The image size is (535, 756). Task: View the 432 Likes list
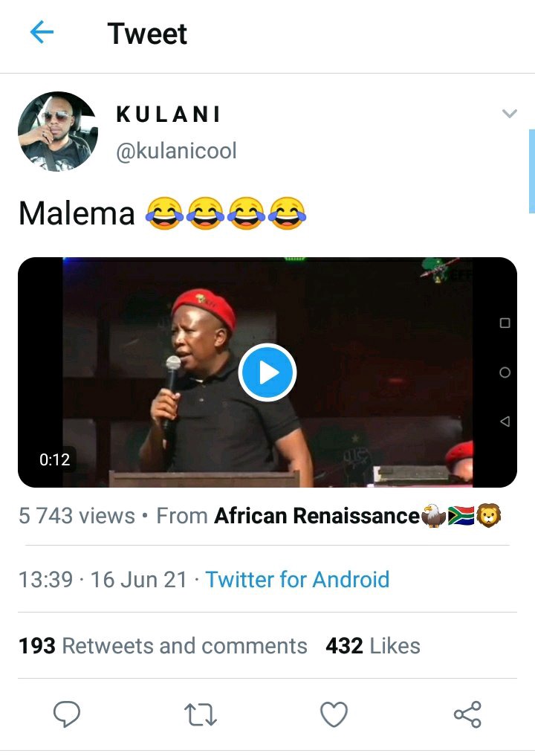coord(372,646)
